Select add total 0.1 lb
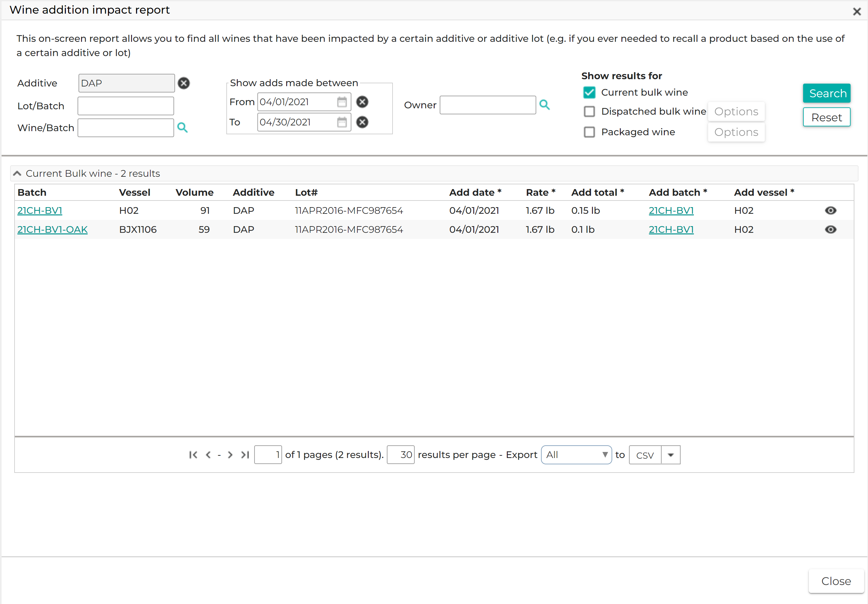 tap(582, 230)
